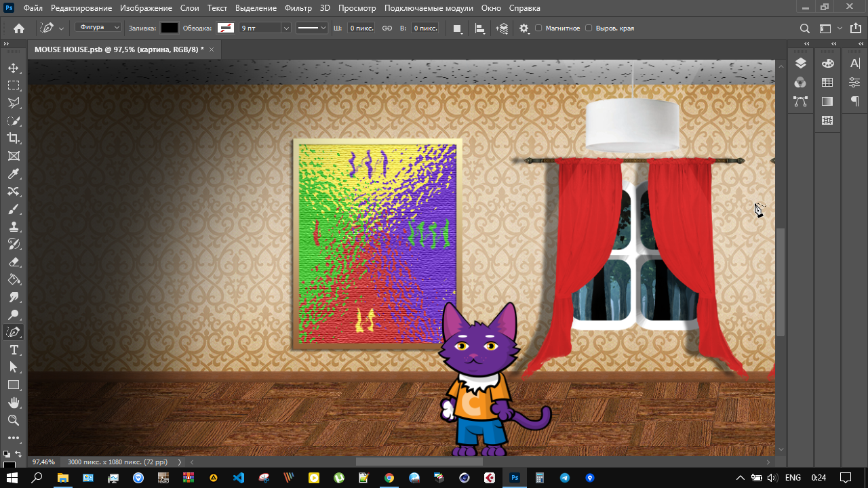The image size is (868, 488).
Task: Select the Eraser tool
Action: tap(14, 262)
